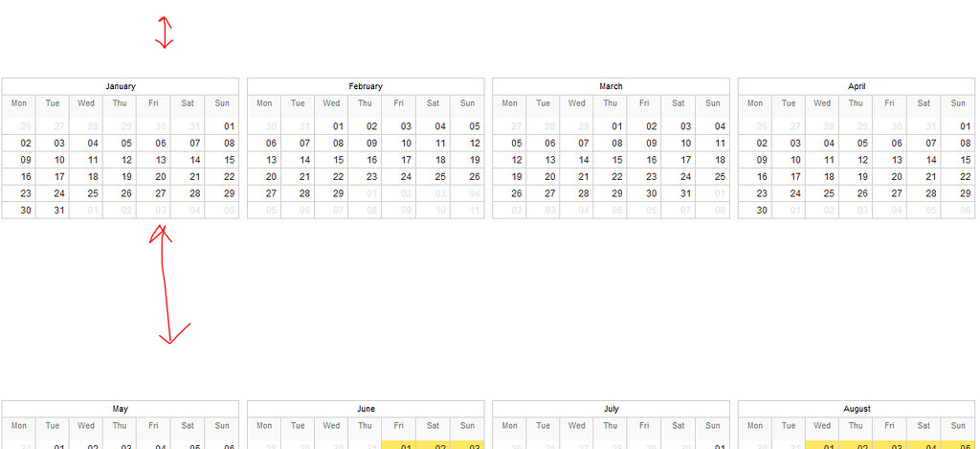Click Thu column header in August
The image size is (980, 449).
click(857, 426)
